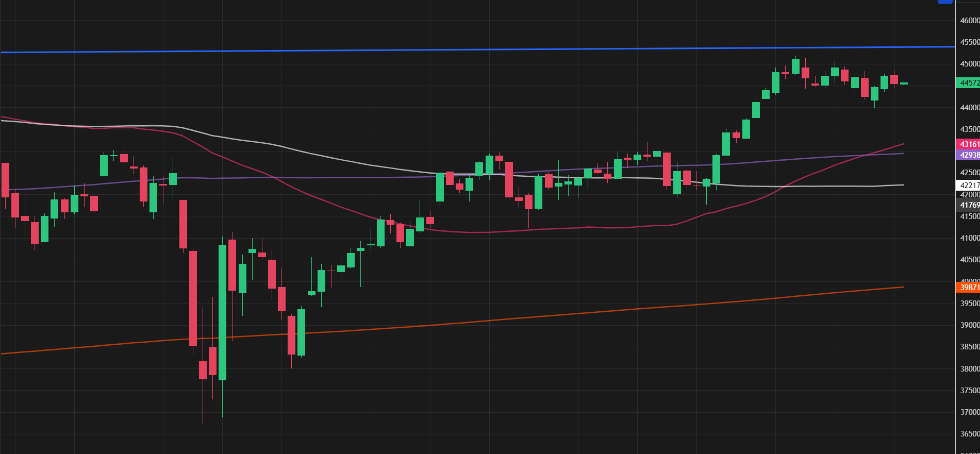980x454 pixels.
Task: Select the white 42217 price label
Action: point(968,185)
